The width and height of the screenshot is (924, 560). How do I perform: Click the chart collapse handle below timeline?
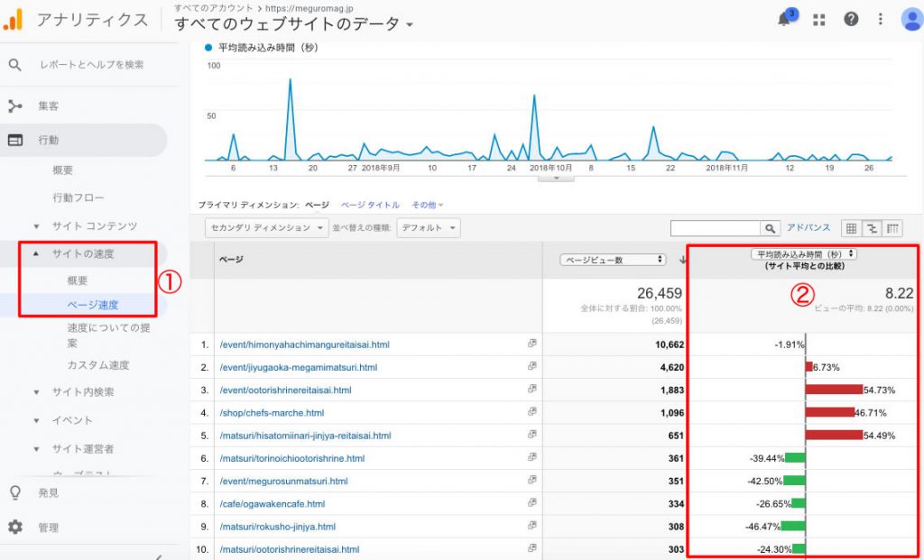point(556,178)
